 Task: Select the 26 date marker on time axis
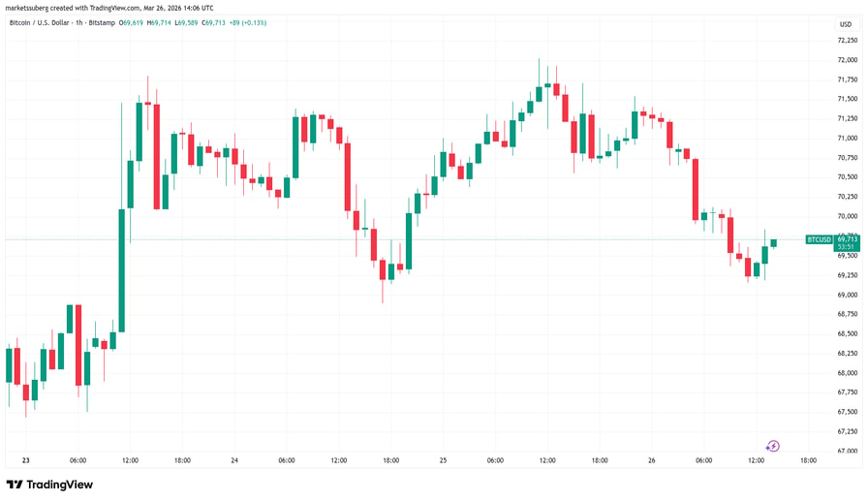(x=652, y=460)
